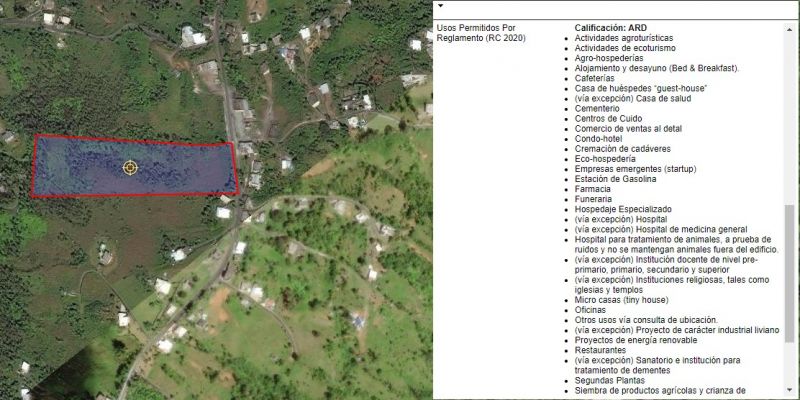Click the scrollbar up arrow in info panel
Screen dimensions: 800x400
click(790, 26)
